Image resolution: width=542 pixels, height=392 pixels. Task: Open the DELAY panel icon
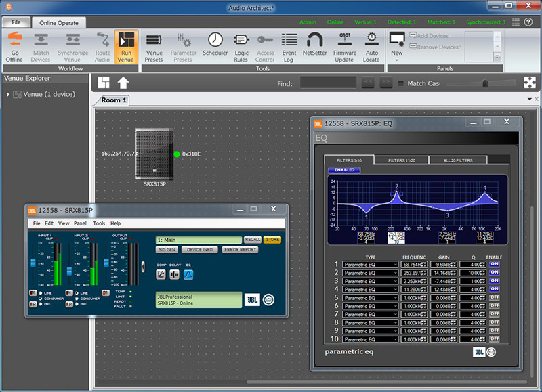175,275
